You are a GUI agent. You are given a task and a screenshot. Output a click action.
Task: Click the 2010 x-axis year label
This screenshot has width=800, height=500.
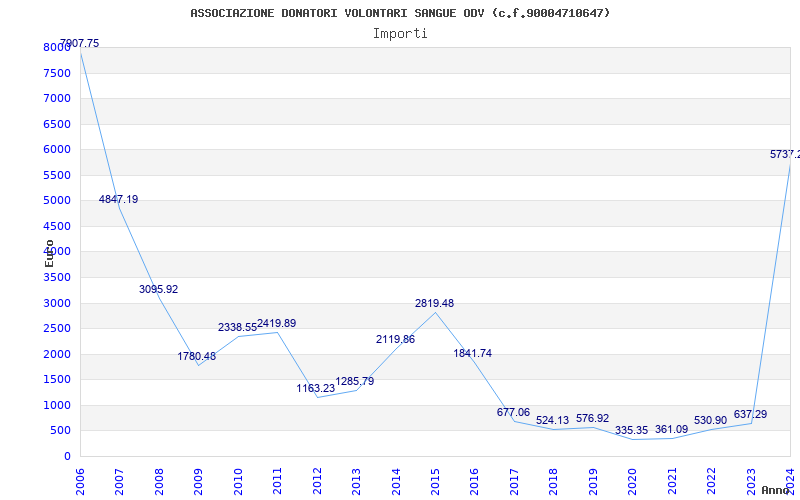click(238, 482)
